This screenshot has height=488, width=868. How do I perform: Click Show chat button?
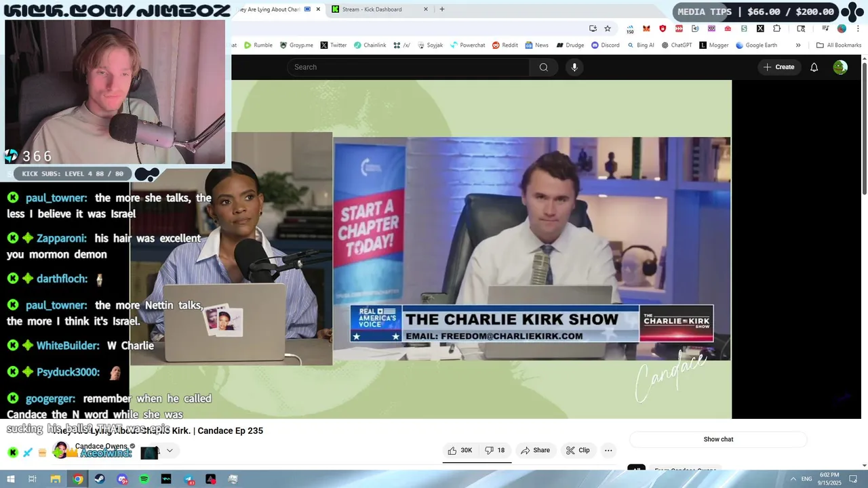718,439
